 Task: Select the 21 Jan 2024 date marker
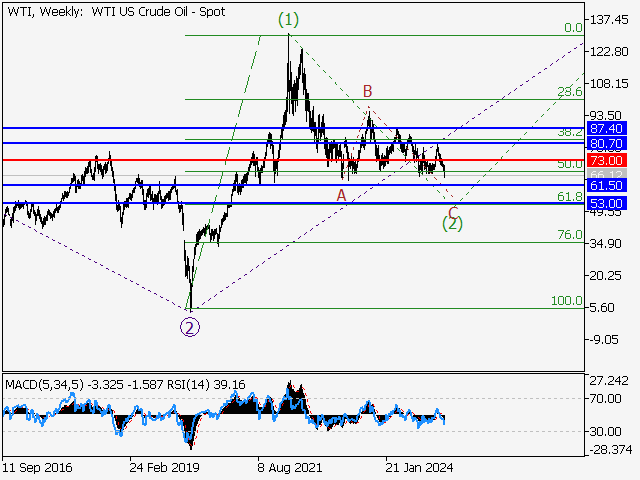[x=419, y=467]
